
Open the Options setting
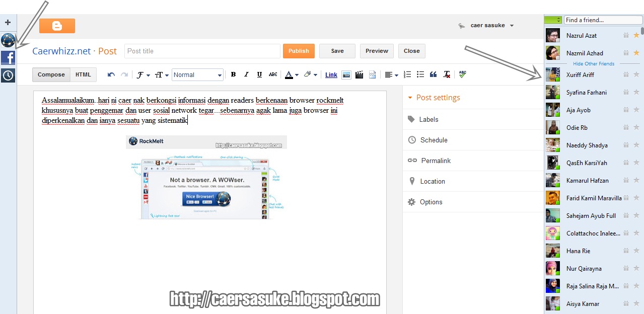click(x=473, y=202)
